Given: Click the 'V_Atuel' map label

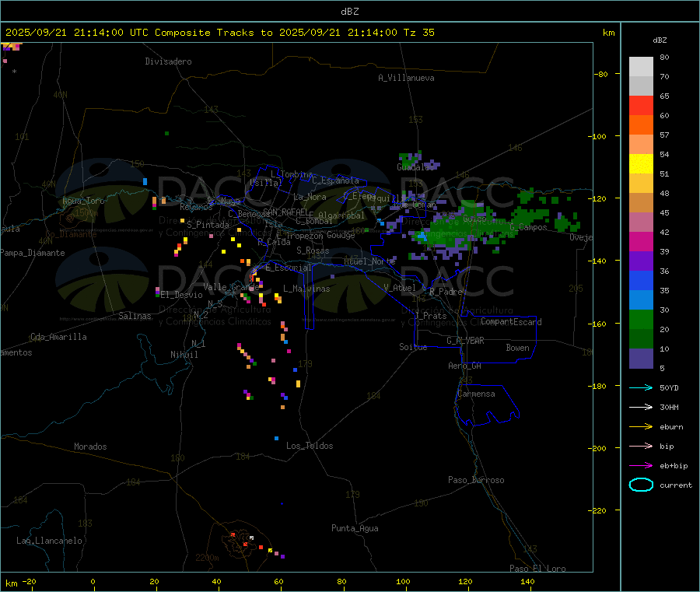Looking at the screenshot, I should pos(400,288).
